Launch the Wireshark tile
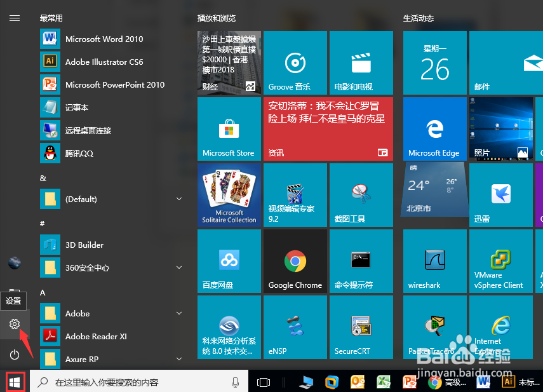543x392 pixels. (434, 260)
